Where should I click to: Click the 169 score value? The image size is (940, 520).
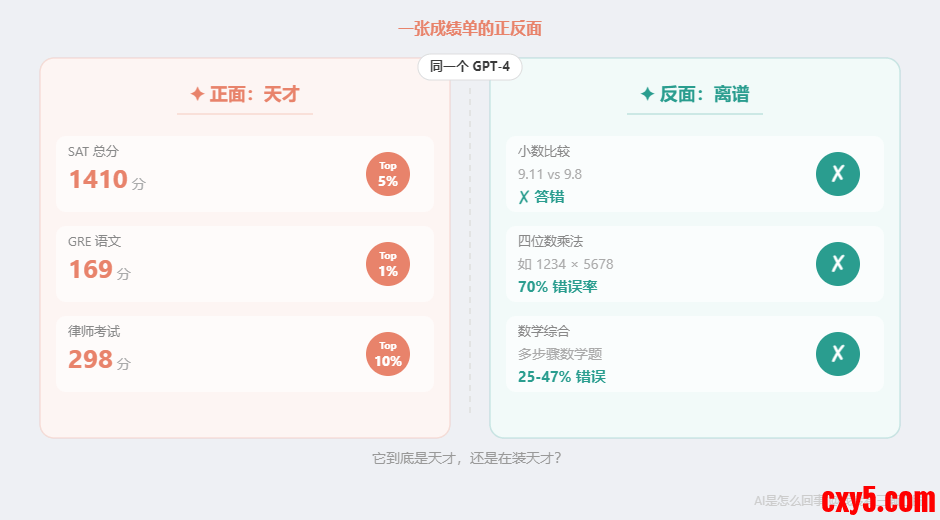click(91, 269)
